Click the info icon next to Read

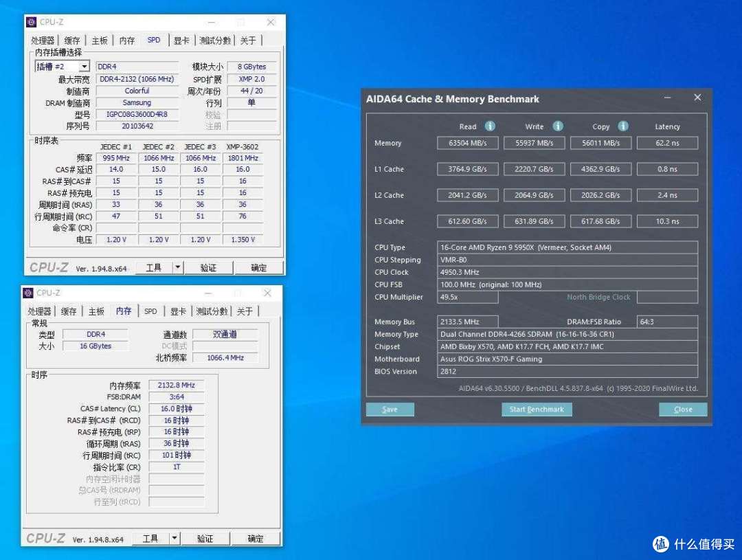click(490, 126)
